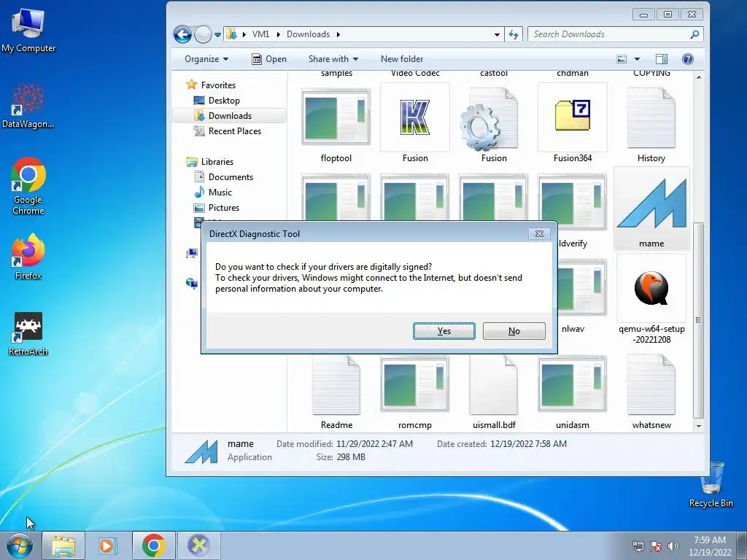Create a New folder
The height and width of the screenshot is (560, 747).
tap(402, 59)
